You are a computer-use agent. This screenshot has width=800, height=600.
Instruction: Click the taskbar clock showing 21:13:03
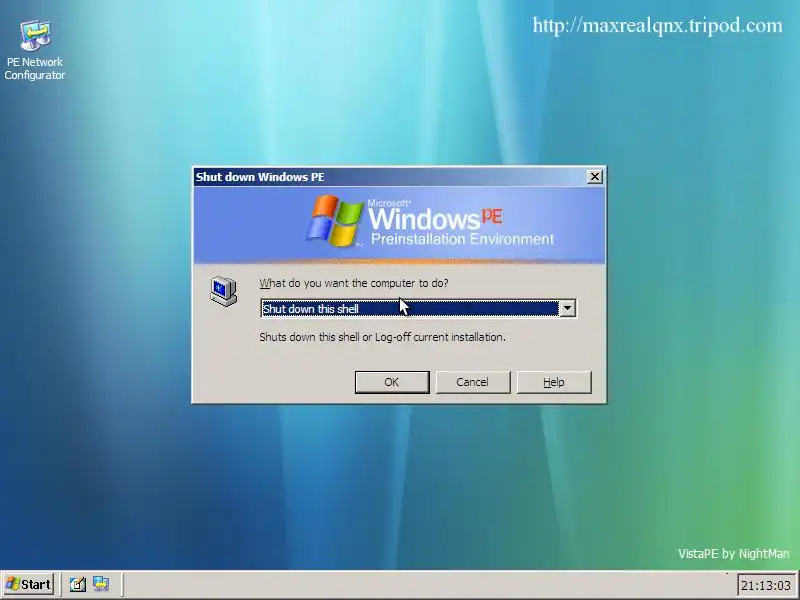766,585
